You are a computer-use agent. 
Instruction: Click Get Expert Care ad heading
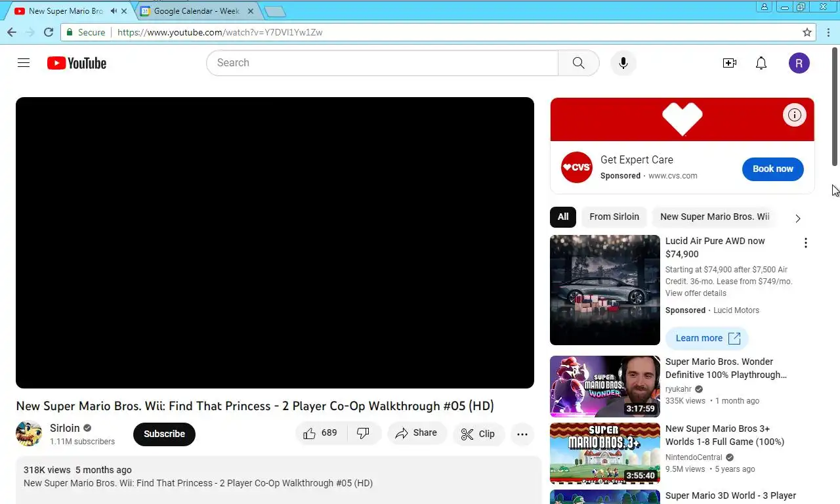(637, 159)
